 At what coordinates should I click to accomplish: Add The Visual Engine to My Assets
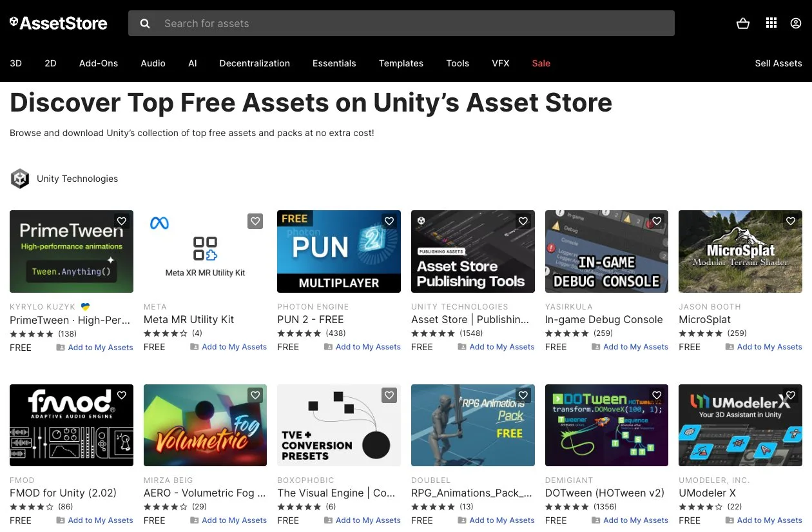point(362,520)
